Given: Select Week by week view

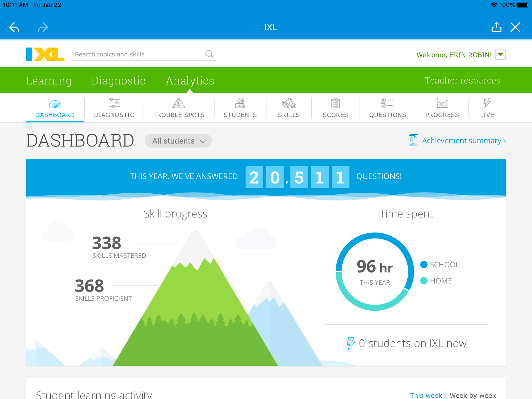Looking at the screenshot, I should point(473,395).
